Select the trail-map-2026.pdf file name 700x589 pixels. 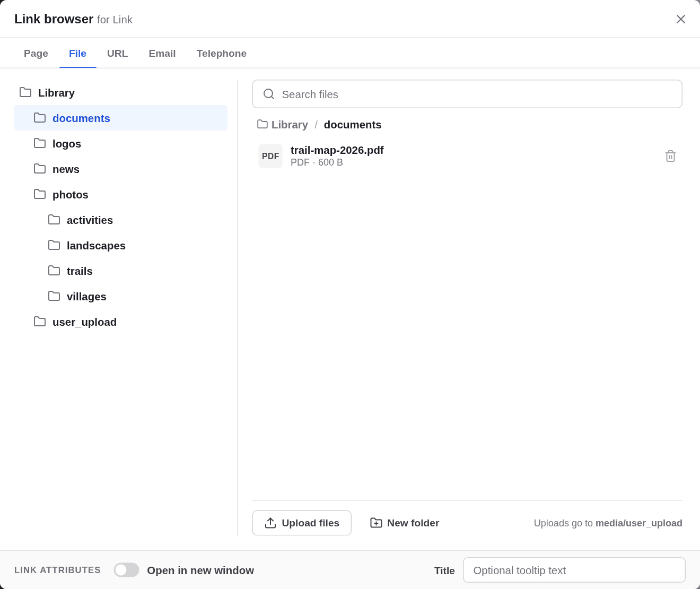[337, 150]
